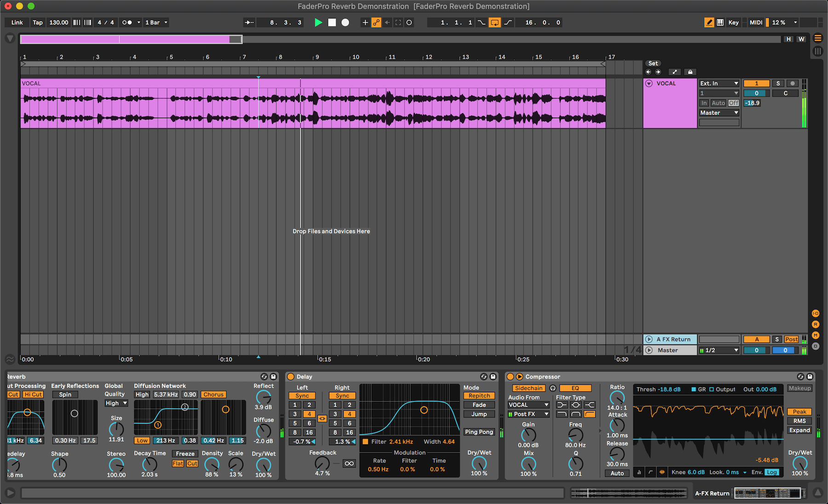The image size is (828, 504).
Task: Click the MIDI Arrangement Overdub plus icon
Action: click(x=365, y=23)
